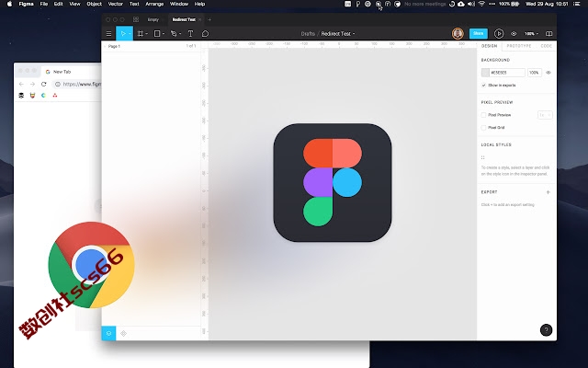Enable the Pixel Grid checkbox
Image resolution: width=588 pixels, height=368 pixels.
click(484, 128)
